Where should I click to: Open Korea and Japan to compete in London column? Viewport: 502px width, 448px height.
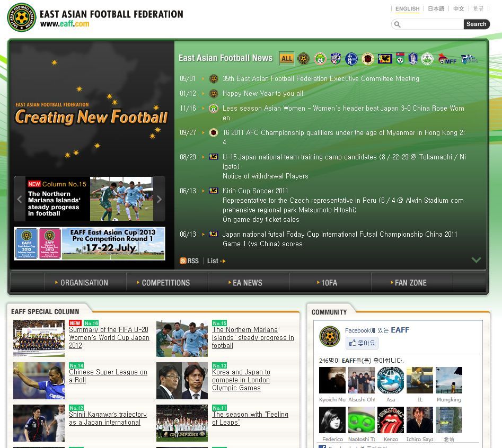click(x=241, y=380)
